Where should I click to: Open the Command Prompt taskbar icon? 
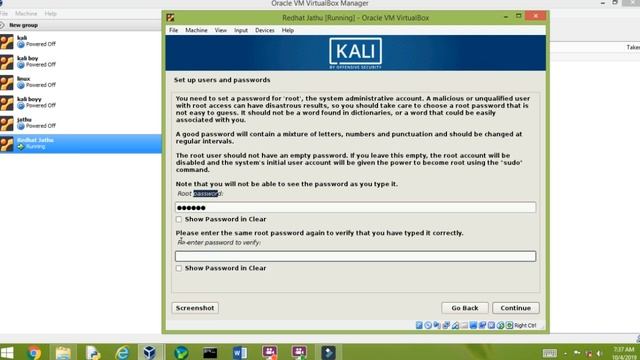point(210,352)
